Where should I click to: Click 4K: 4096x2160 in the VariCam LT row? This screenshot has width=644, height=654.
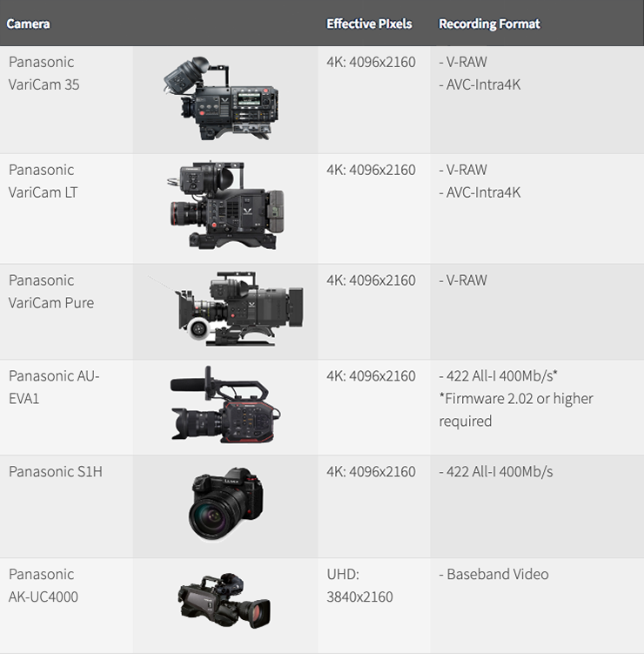click(x=371, y=170)
